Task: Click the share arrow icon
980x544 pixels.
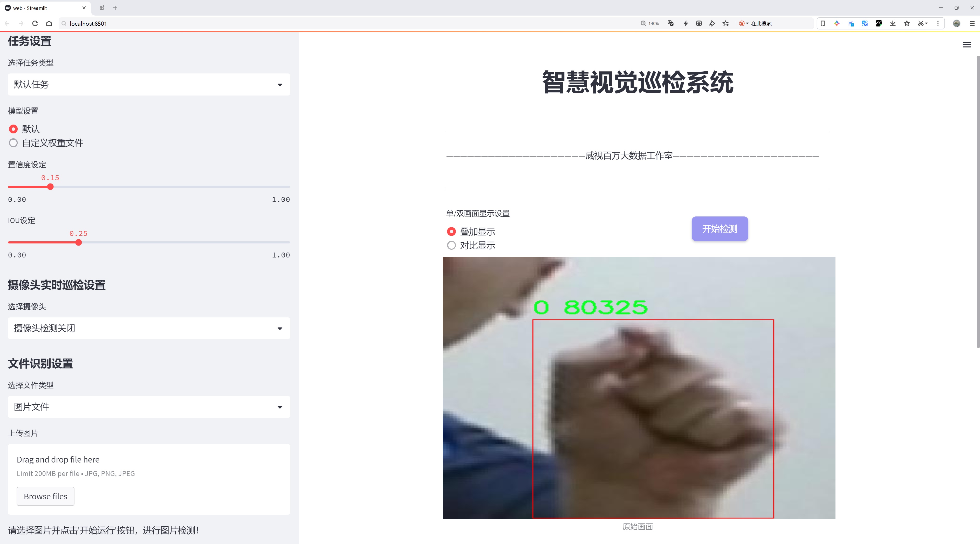Action: click(x=712, y=24)
